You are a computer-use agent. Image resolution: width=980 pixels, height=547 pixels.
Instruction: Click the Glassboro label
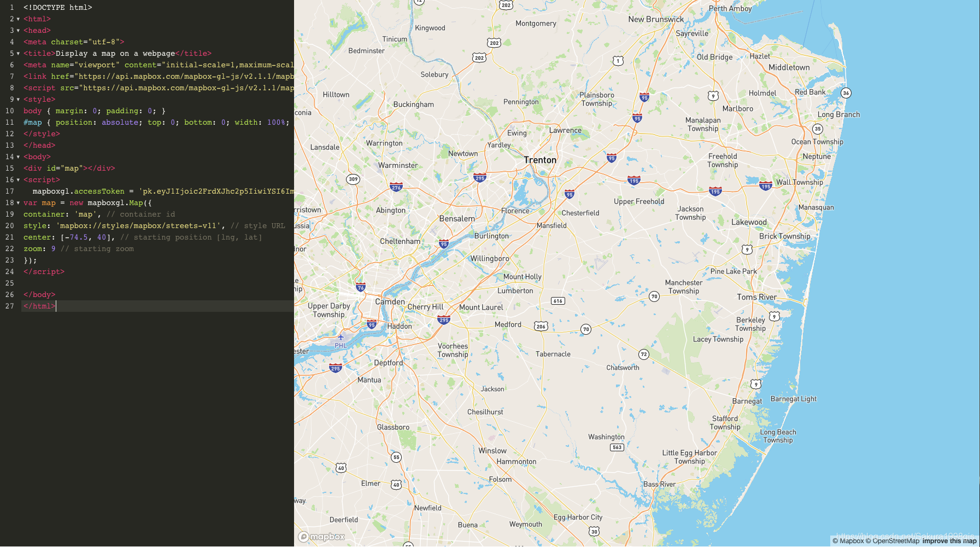pyautogui.click(x=394, y=428)
